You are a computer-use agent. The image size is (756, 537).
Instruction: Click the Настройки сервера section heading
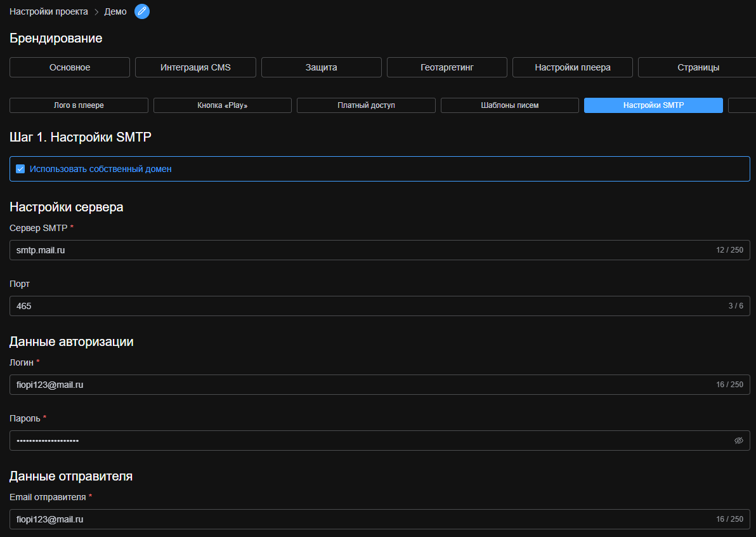67,207
